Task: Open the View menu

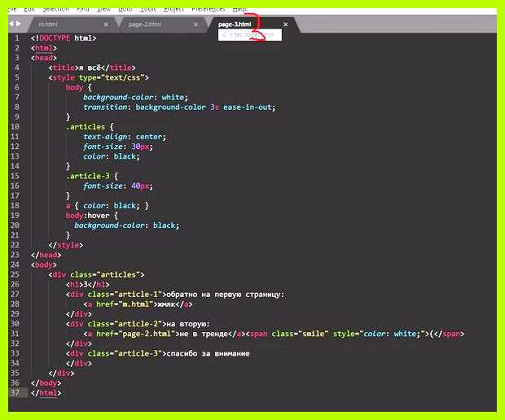Action: click(x=103, y=9)
